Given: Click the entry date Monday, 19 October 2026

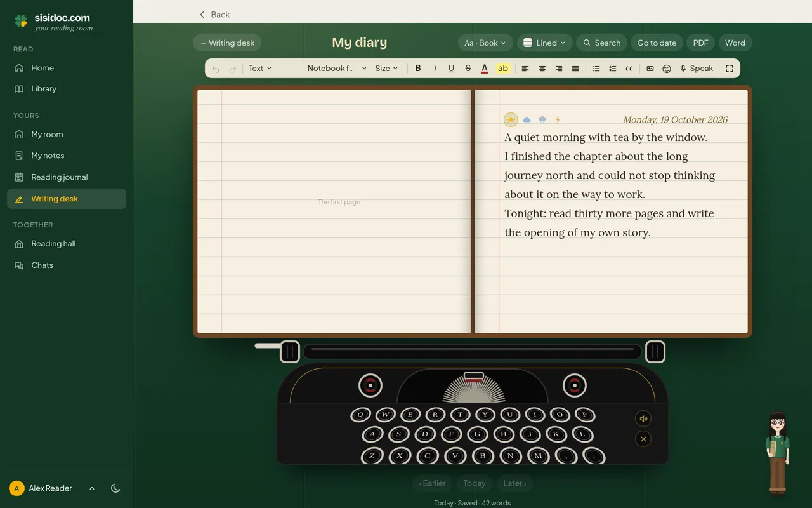Looking at the screenshot, I should point(675,119).
